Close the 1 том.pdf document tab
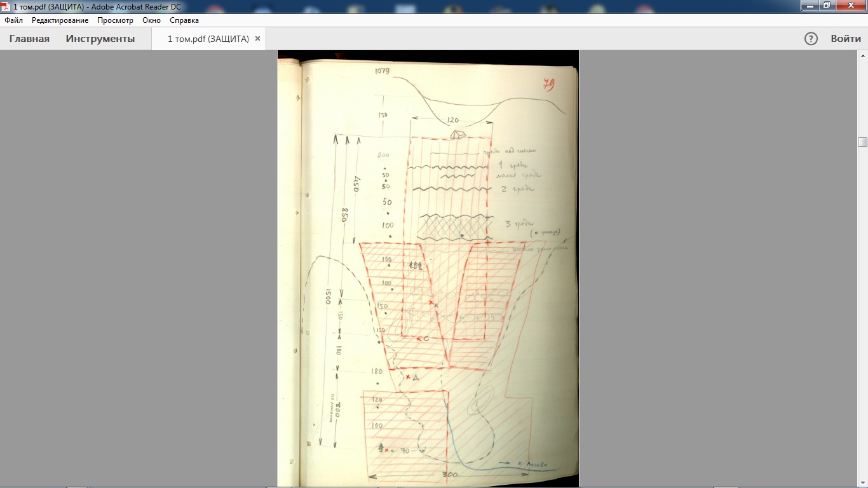The image size is (868, 488). pos(257,39)
